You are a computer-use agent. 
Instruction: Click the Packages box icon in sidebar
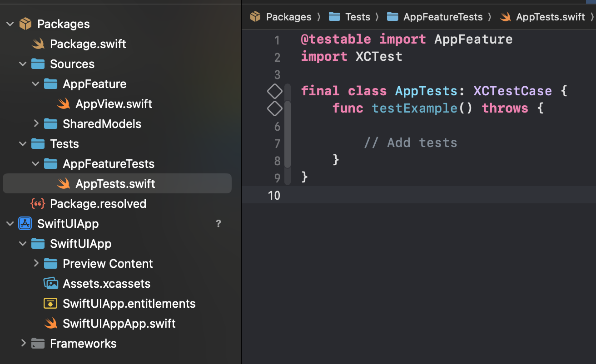(x=25, y=24)
